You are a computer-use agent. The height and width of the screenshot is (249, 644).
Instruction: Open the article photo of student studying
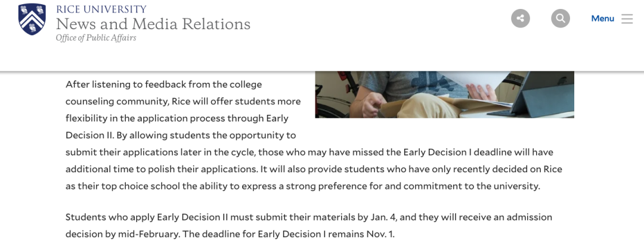pyautogui.click(x=444, y=95)
